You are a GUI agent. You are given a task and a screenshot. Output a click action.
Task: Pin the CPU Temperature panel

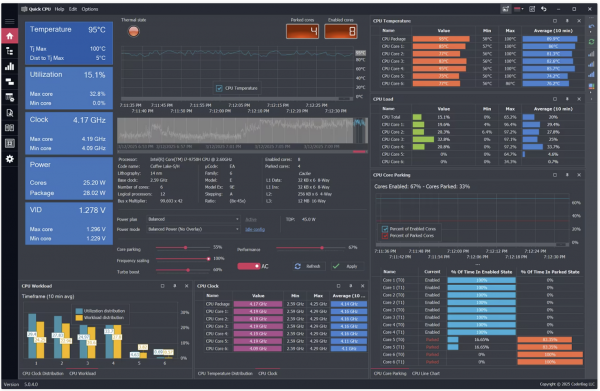click(567, 21)
